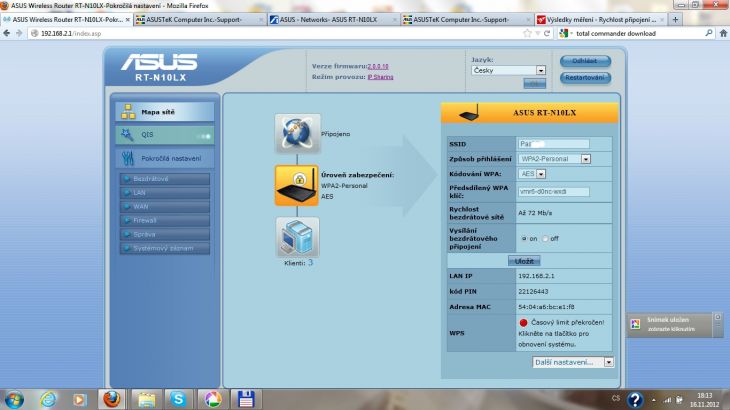Click the Režim provozu mode link
Screen dimensions: 730x410
[380, 77]
